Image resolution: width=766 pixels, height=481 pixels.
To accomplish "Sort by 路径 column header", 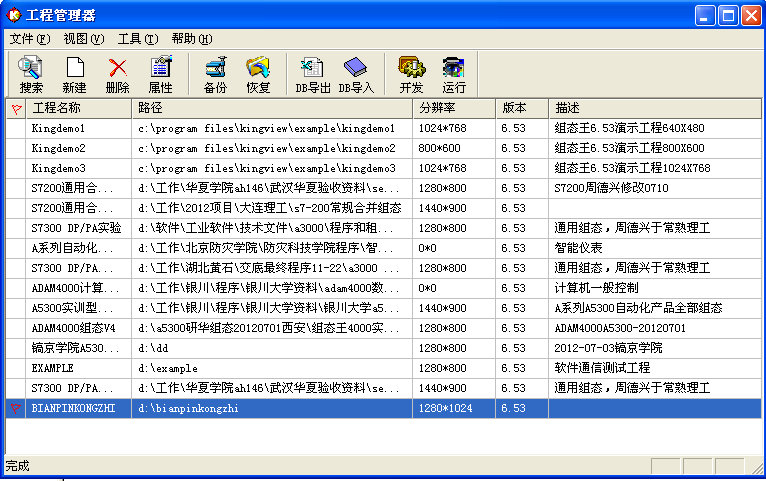I will tap(272, 108).
